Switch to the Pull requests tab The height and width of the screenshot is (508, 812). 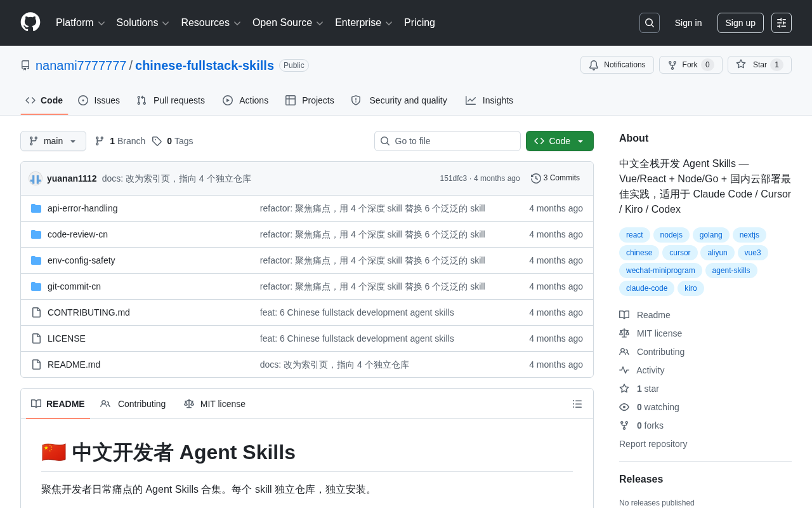(171, 100)
